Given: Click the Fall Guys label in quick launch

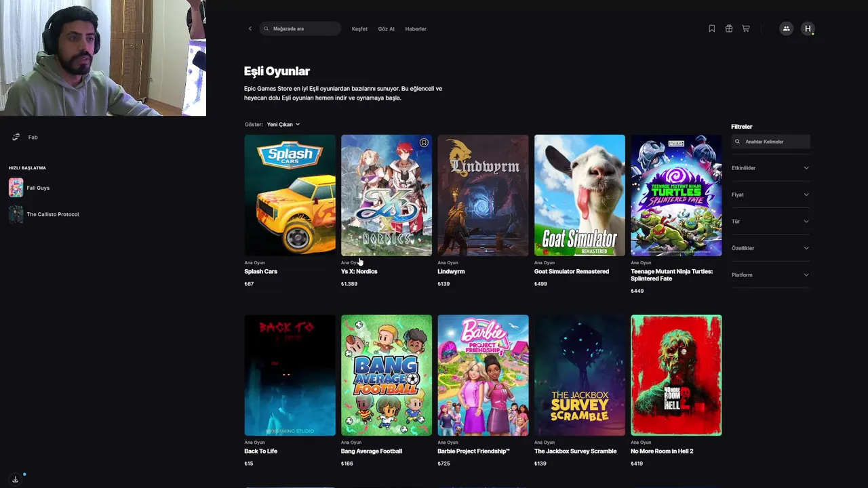Looking at the screenshot, I should point(38,188).
